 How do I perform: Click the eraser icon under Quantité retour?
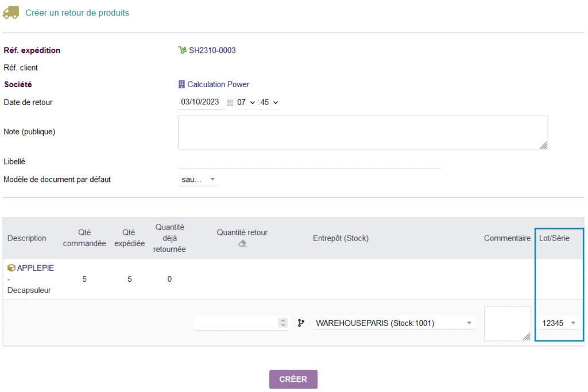[242, 243]
